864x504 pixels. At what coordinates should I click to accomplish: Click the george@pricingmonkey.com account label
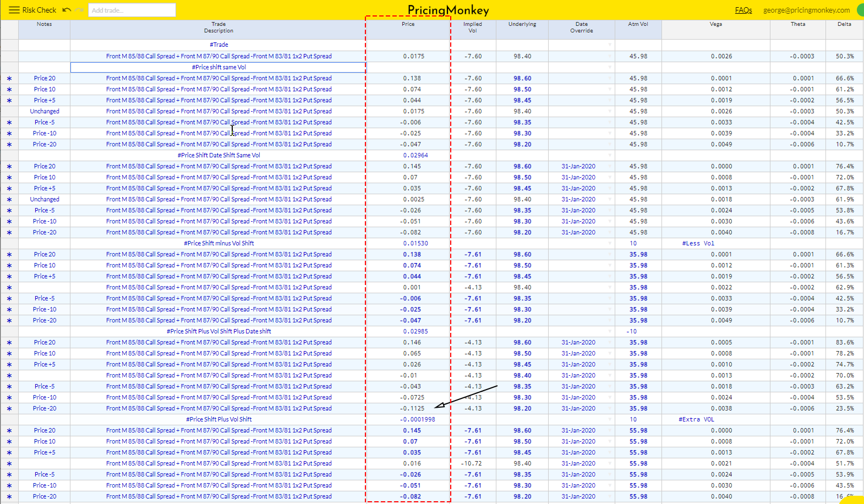806,10
